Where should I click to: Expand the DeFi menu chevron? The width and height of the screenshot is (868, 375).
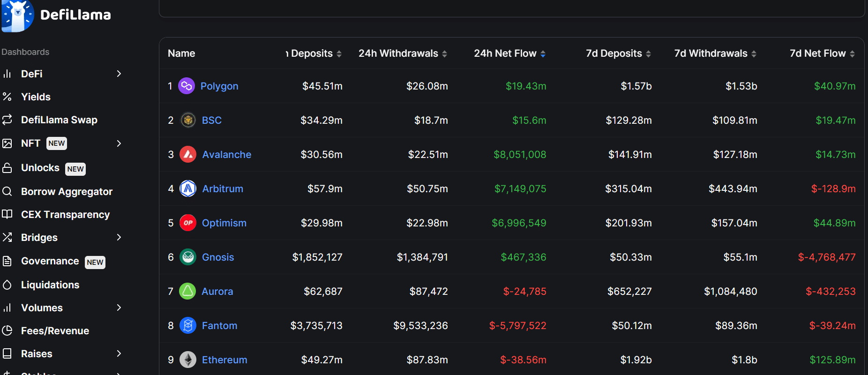(x=119, y=74)
